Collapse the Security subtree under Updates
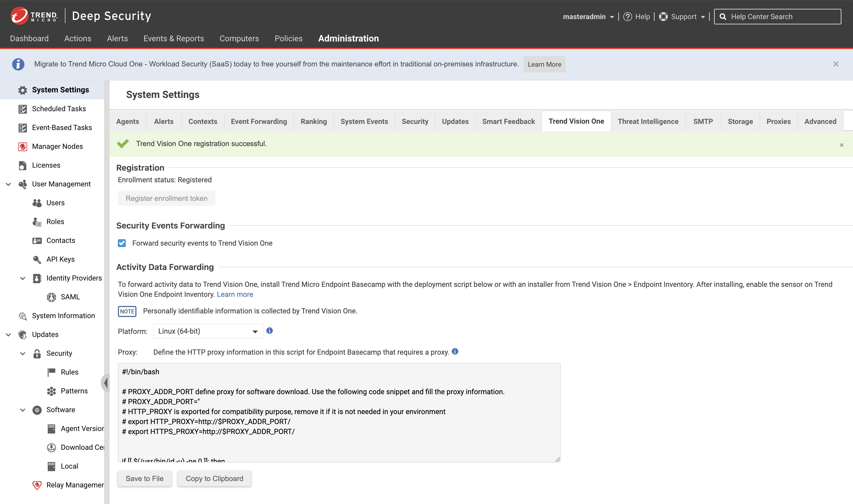 [23, 354]
